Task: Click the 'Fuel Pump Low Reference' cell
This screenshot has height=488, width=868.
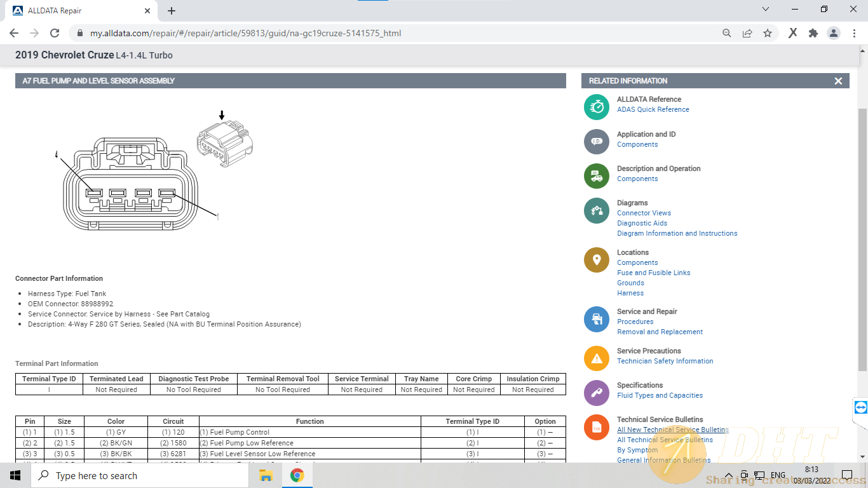Action: [x=310, y=443]
